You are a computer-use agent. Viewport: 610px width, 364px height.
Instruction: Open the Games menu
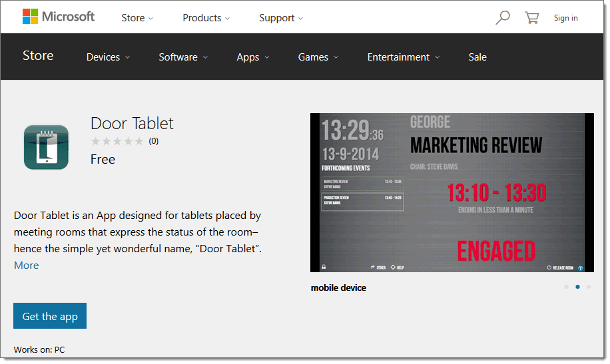pyautogui.click(x=318, y=57)
